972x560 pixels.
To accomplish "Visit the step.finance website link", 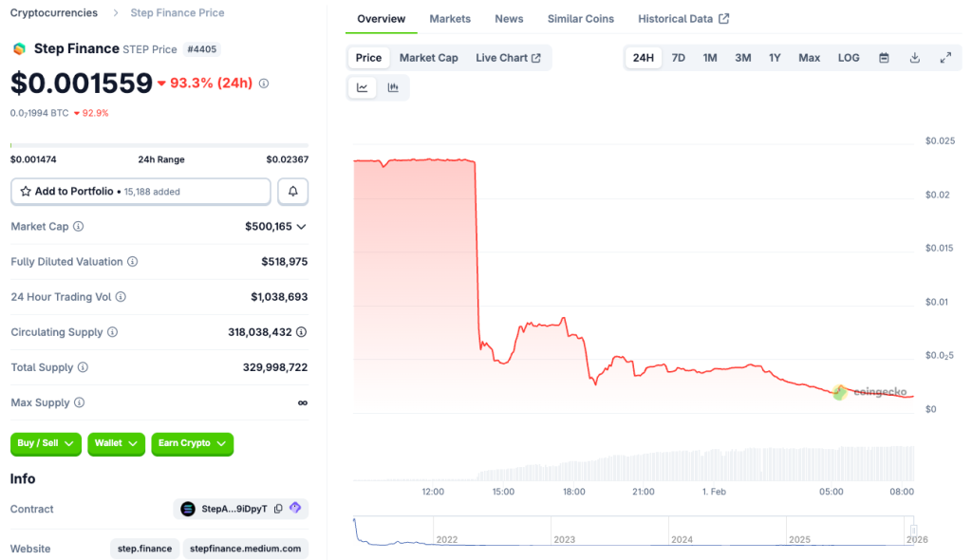I will 144,549.
